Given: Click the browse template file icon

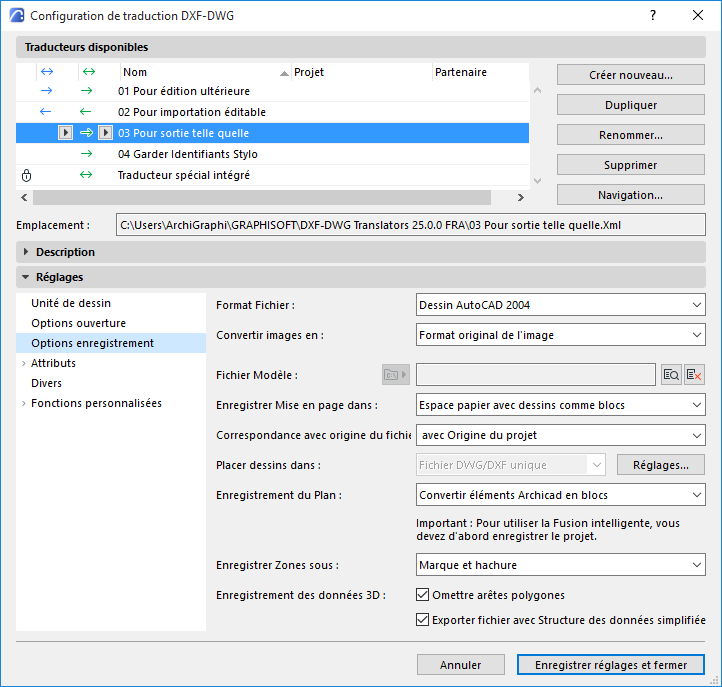Looking at the screenshot, I should click(671, 375).
